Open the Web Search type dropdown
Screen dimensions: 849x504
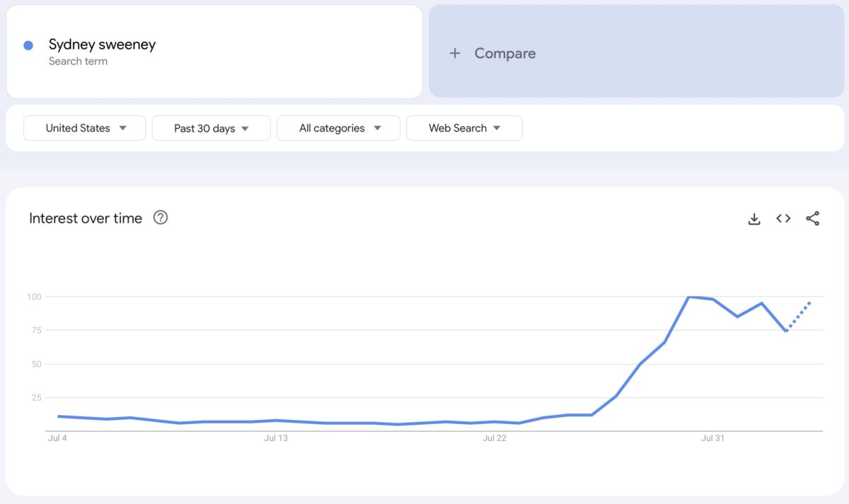[x=464, y=128]
